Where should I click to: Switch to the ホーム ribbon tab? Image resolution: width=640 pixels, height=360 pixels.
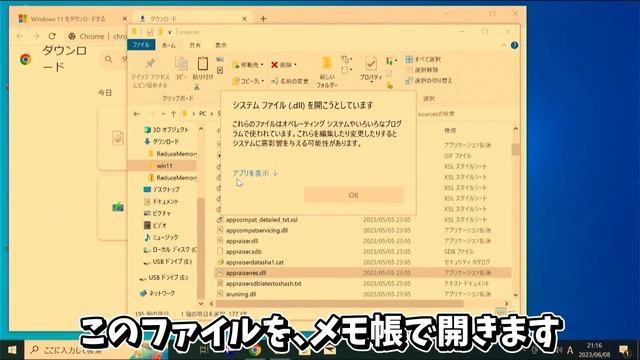pos(169,45)
